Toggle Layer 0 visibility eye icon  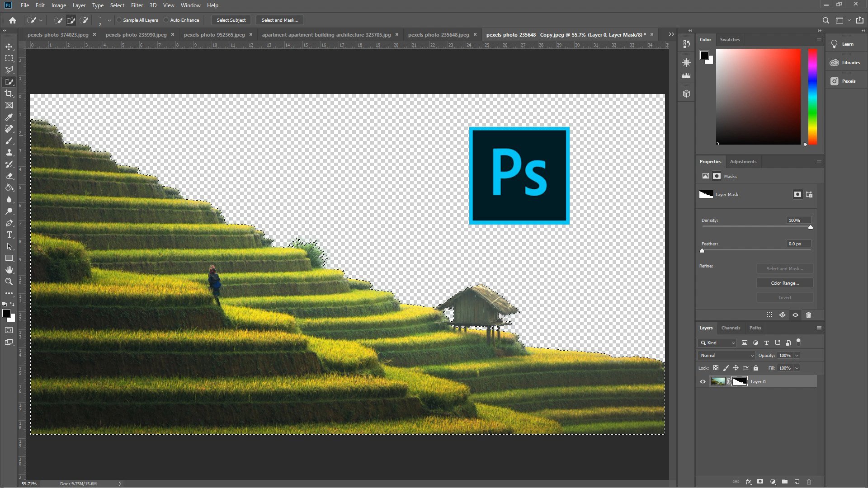coord(703,381)
